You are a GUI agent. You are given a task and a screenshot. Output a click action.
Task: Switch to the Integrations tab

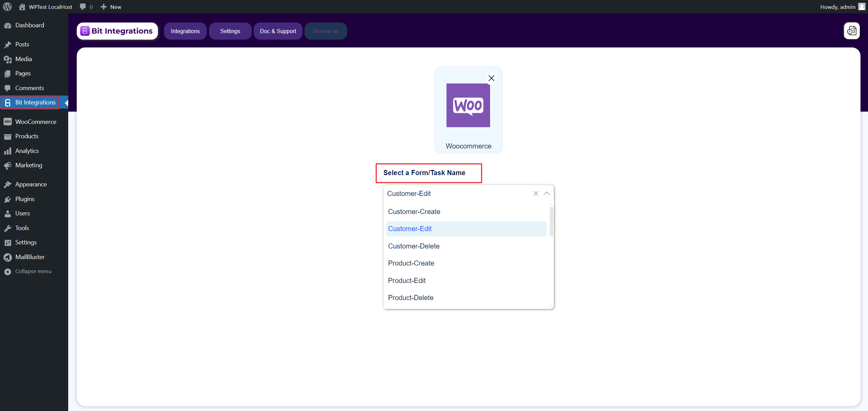click(x=185, y=31)
